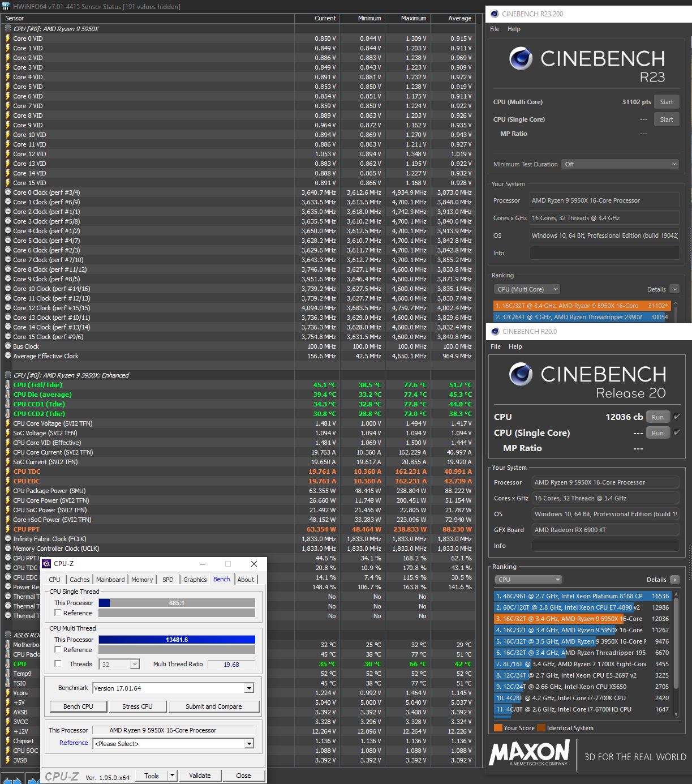Click the Maximum column header in HWiNFO
The height and width of the screenshot is (784, 692).
(407, 18)
